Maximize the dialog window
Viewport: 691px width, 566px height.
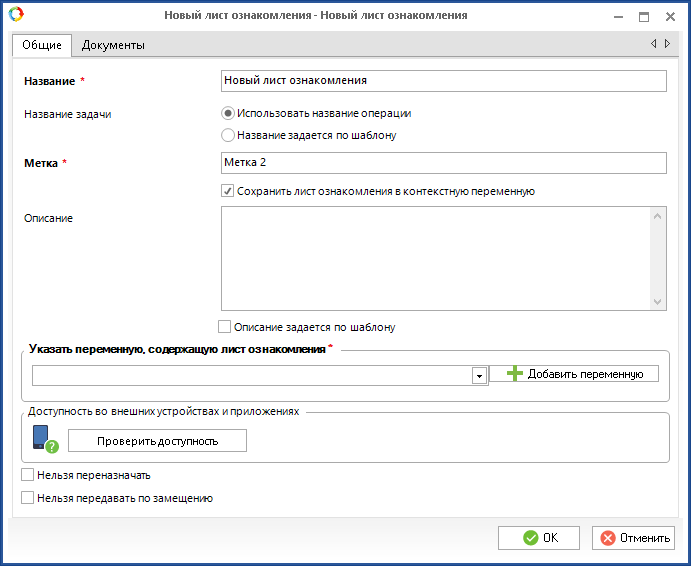click(x=644, y=17)
